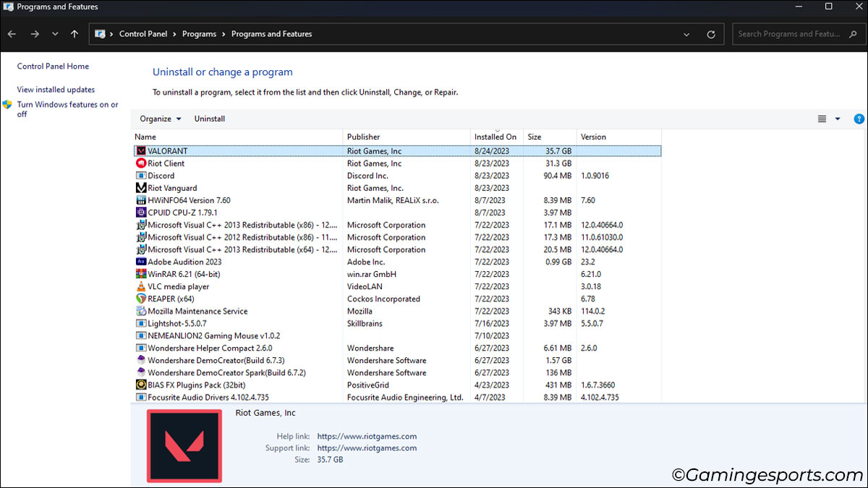Click the Search Programs and Features box
The image size is (868, 488).
[798, 34]
